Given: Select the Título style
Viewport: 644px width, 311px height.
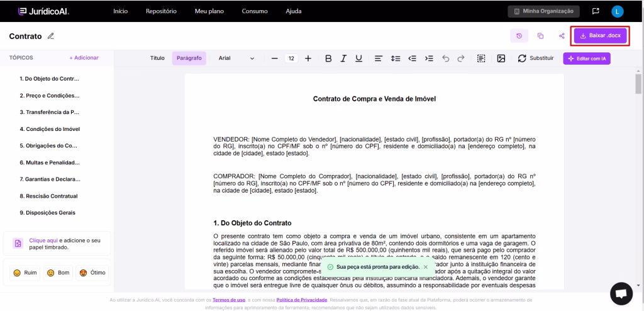Looking at the screenshot, I should [x=157, y=59].
